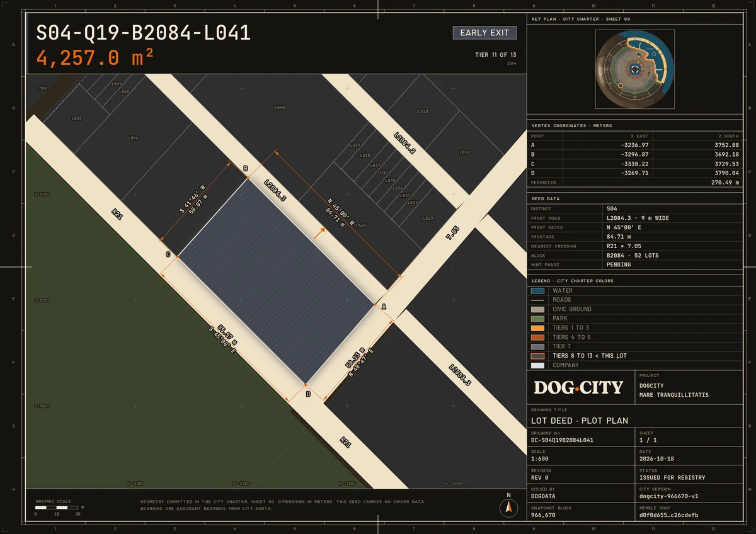The width and height of the screenshot is (756, 534).
Task: Click Z SOUTH value 3790.04 for point D
Action: click(x=726, y=173)
